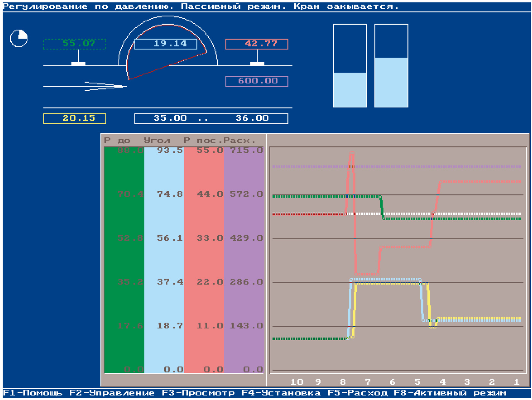Image resolution: width=532 pixels, height=400 pixels.
Task: Open F1-Помощь help menu
Action: (x=33, y=393)
